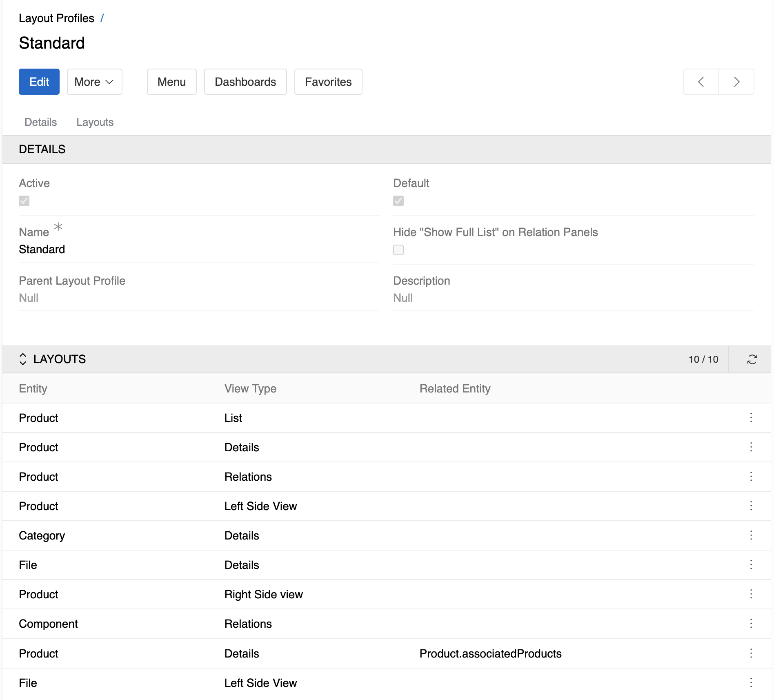Viewport: 774px width, 700px height.
Task: Open row menu for Product.associatedProducts layout
Action: pos(751,653)
